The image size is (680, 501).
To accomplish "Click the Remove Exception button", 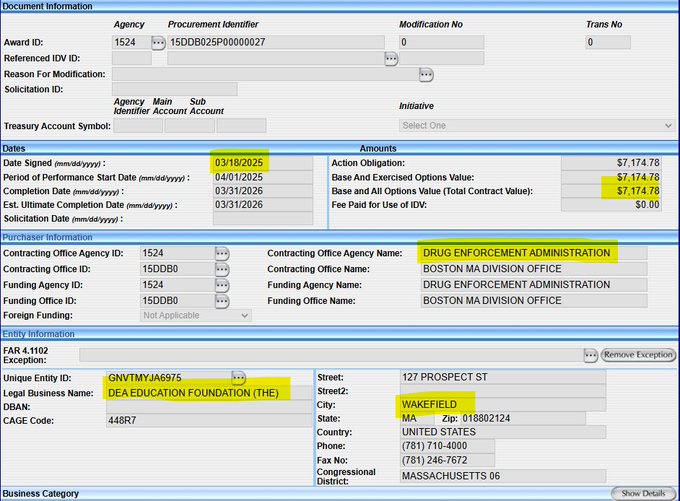I will coord(638,355).
